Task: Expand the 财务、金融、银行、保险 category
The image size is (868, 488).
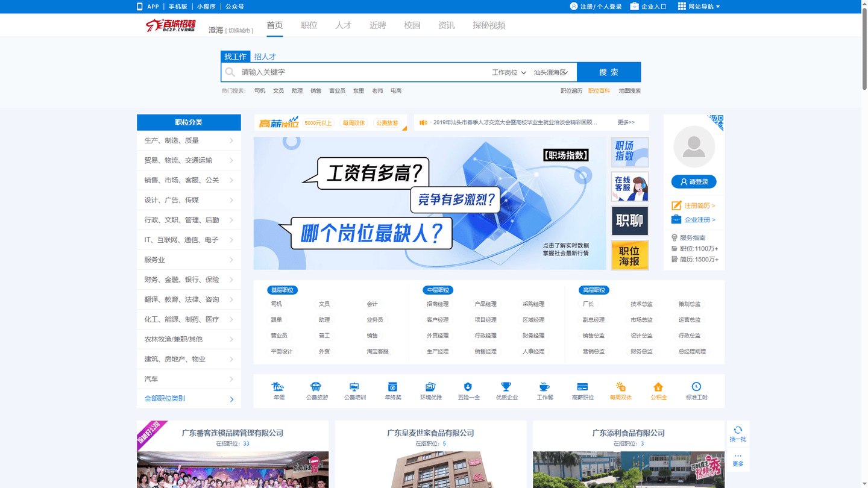Action: pos(189,280)
